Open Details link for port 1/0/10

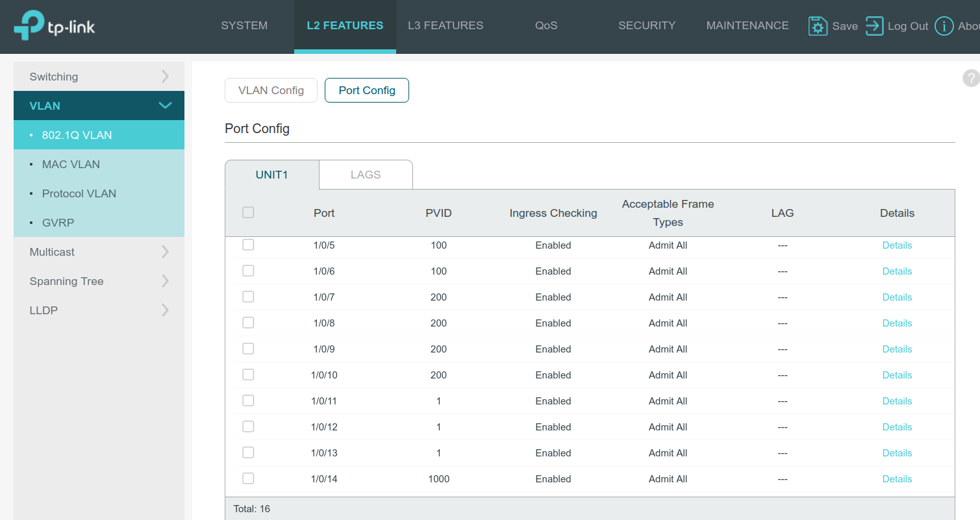897,375
